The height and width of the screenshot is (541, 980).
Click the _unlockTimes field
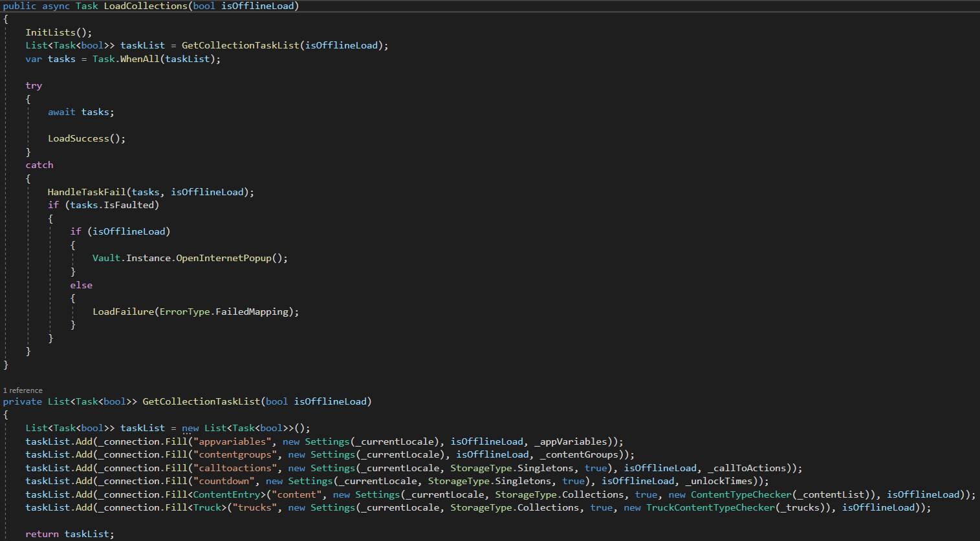click(719, 481)
